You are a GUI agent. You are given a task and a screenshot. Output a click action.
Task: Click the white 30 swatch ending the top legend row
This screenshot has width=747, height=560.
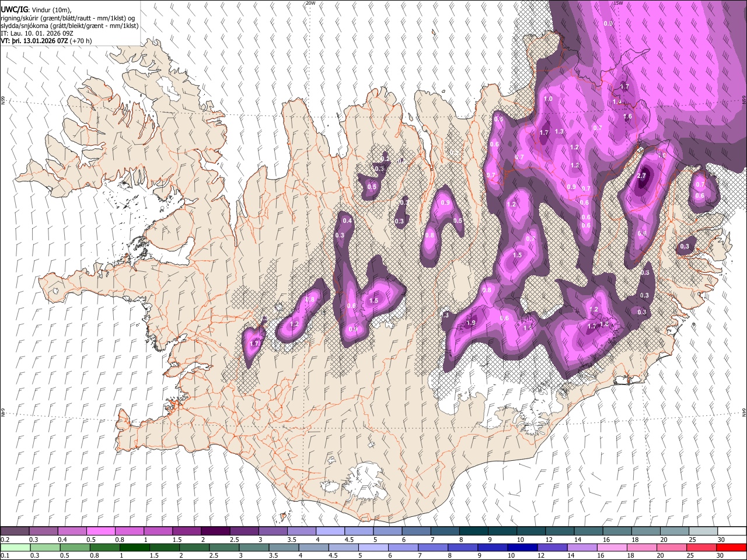pos(732,531)
